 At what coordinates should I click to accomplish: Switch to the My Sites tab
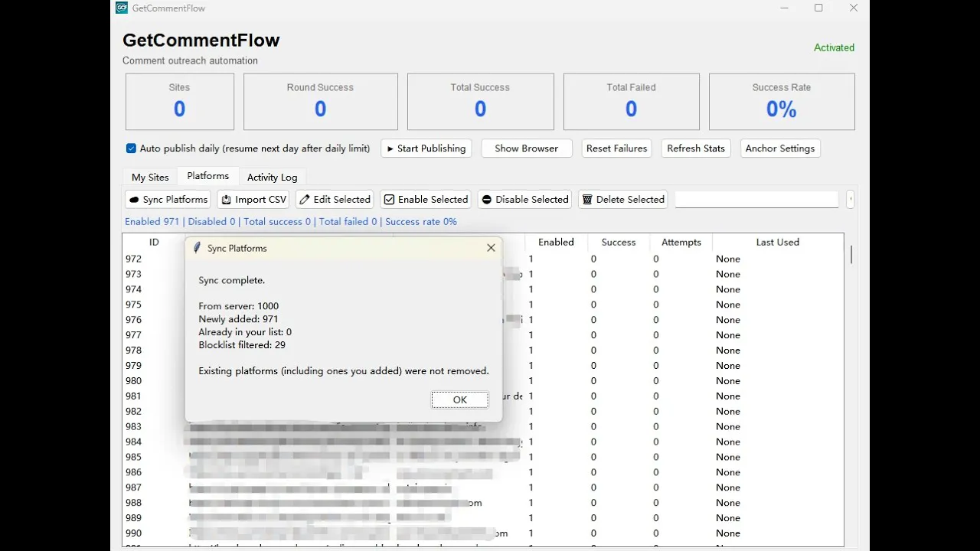point(150,177)
